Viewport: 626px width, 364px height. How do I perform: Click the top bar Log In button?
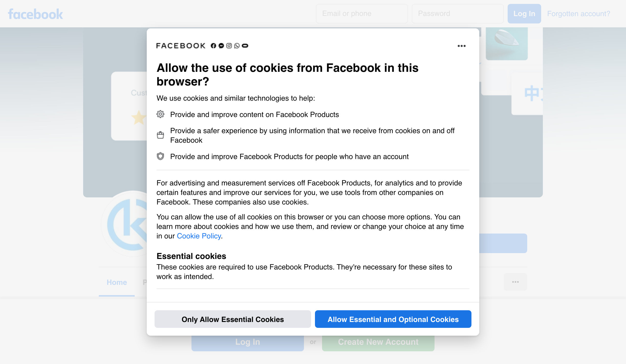524,13
